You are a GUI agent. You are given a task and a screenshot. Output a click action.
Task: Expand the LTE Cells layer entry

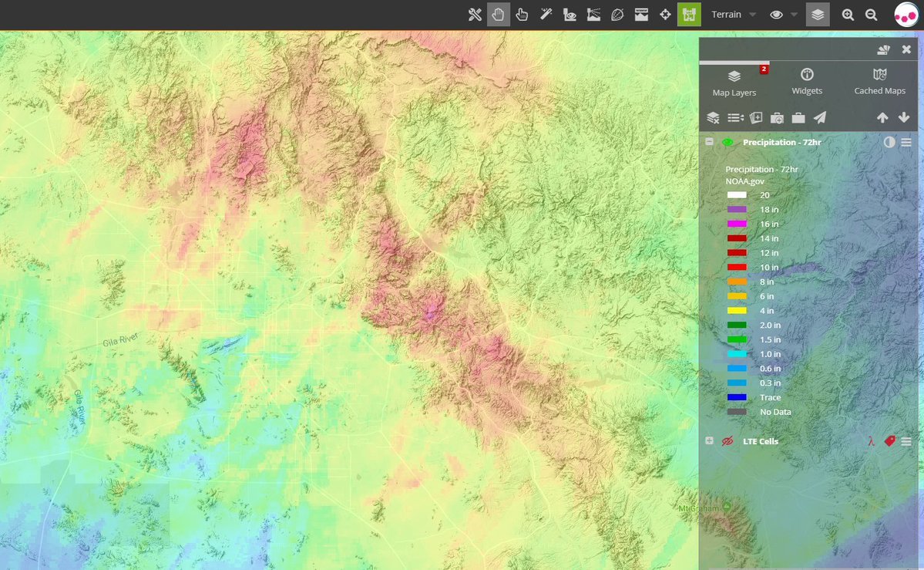[x=709, y=441]
